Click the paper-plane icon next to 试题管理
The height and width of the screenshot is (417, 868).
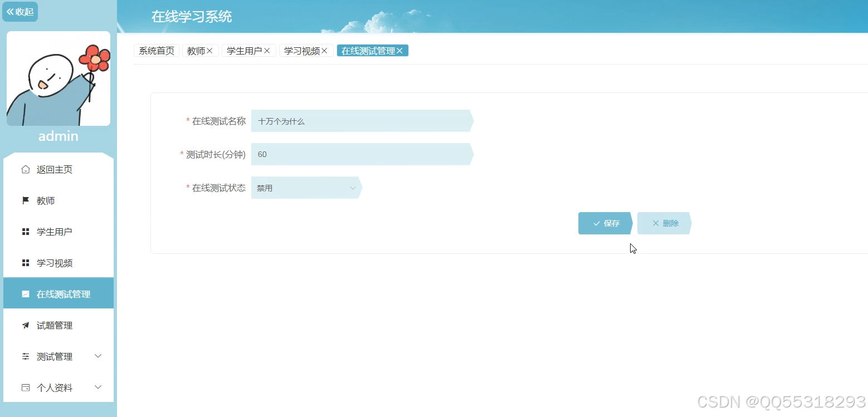click(x=25, y=325)
